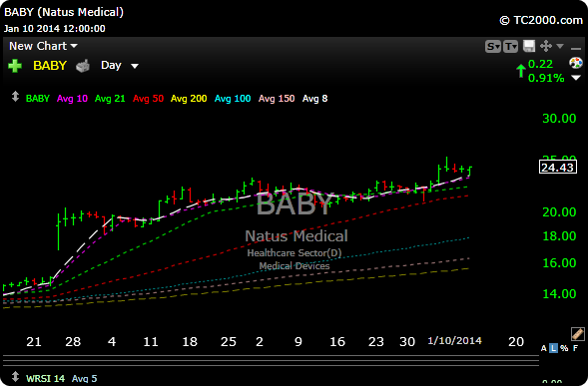Click the 30.00 price scale label
This screenshot has width=588, height=386.
(x=559, y=119)
